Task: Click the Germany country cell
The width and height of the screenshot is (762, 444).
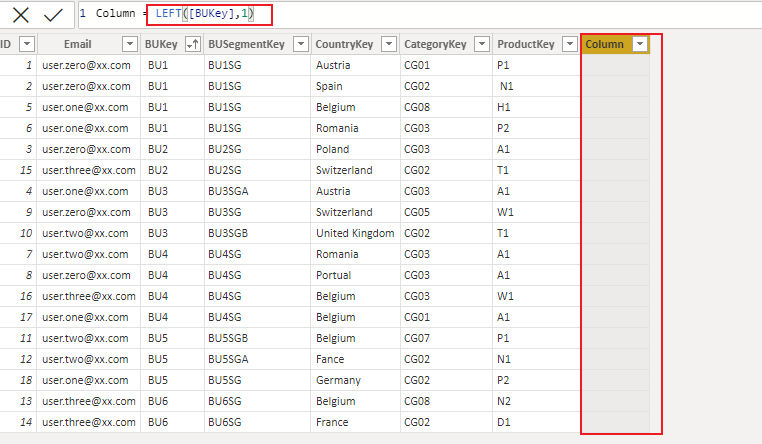Action: click(355, 380)
